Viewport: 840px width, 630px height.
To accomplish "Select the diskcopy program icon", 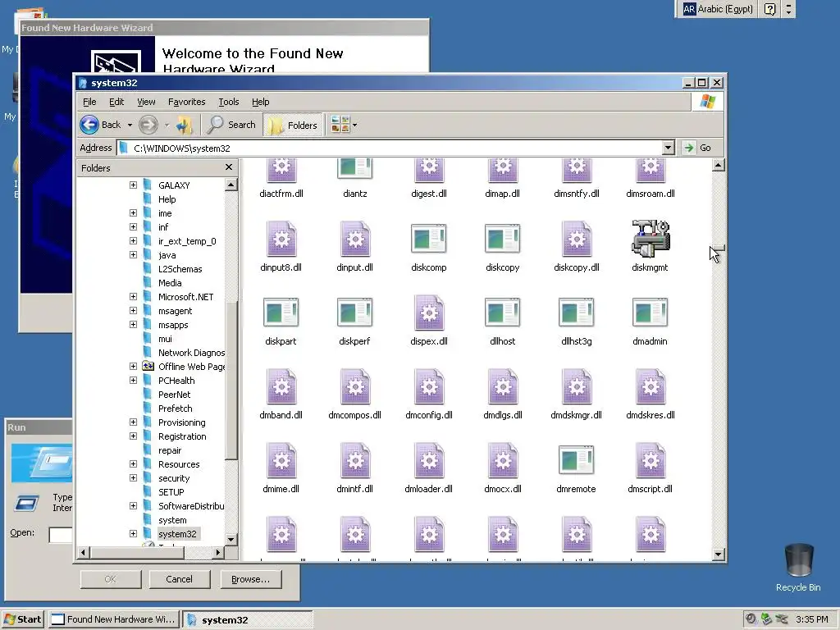I will (503, 239).
